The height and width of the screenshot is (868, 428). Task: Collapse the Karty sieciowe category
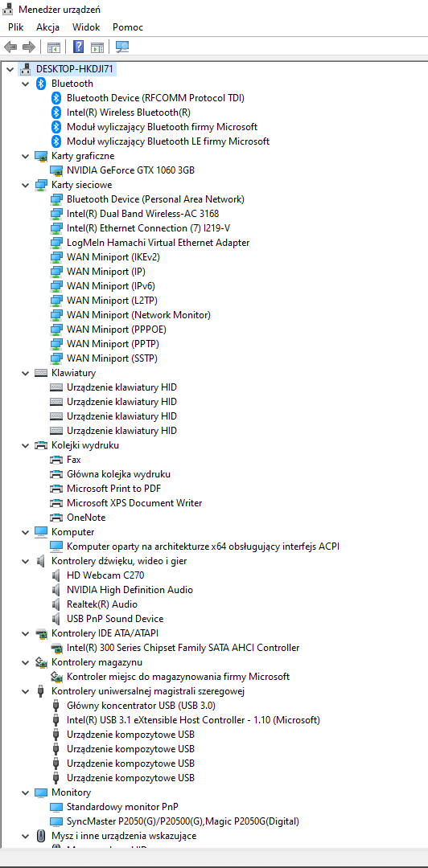[x=25, y=185]
